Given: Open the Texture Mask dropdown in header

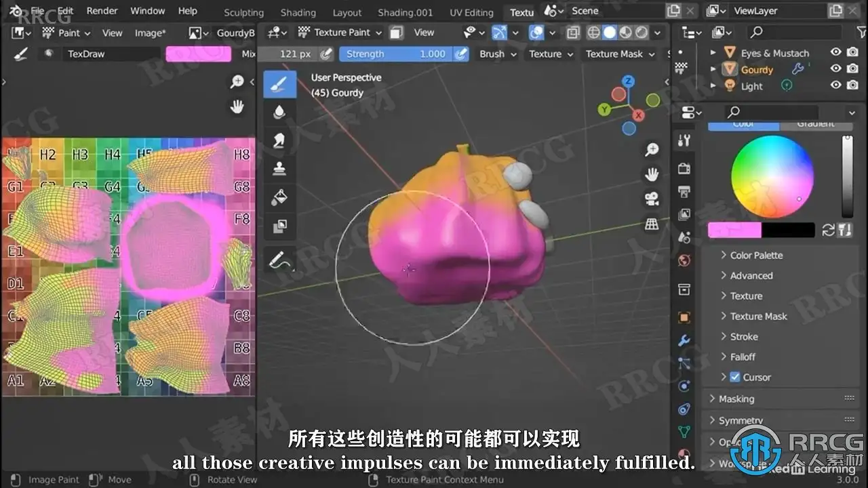Looking at the screenshot, I should 620,54.
